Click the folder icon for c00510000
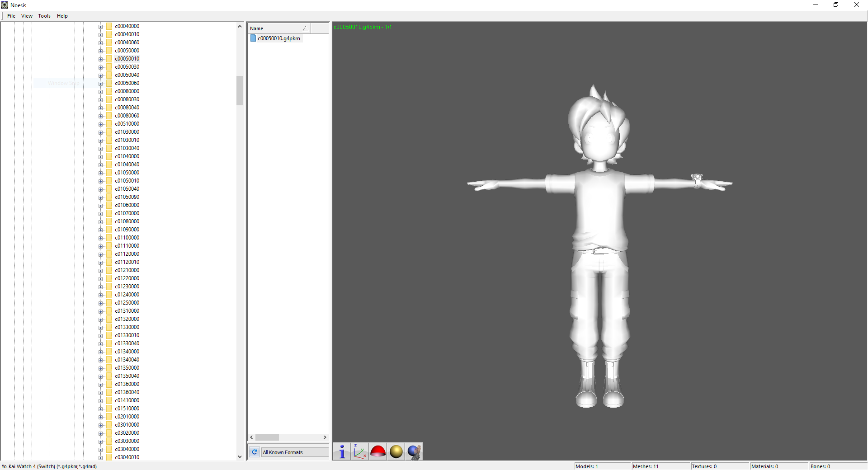This screenshot has width=868, height=470. click(109, 124)
